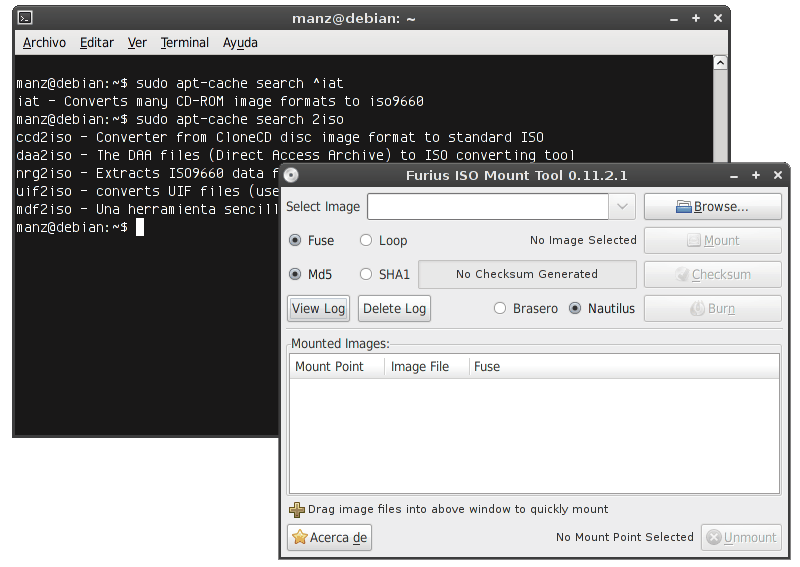Open the Ayuda menu in the terminal

[x=240, y=43]
